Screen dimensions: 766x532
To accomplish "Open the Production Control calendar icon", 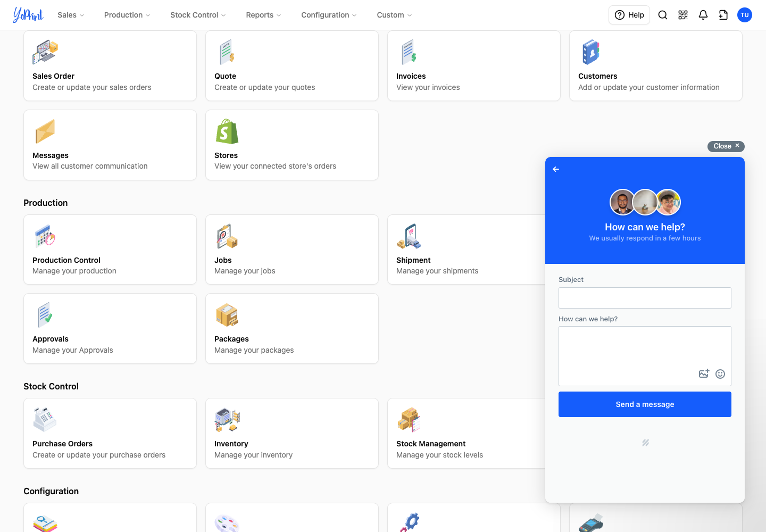I will click(45, 236).
